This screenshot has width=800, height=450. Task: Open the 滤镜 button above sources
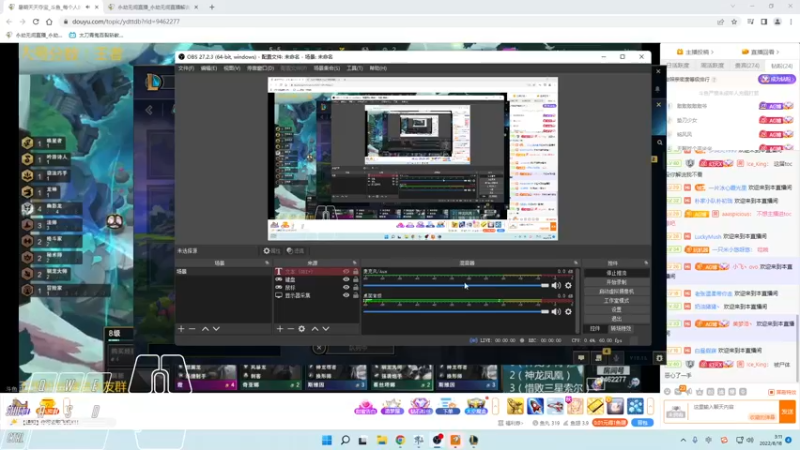[295, 251]
